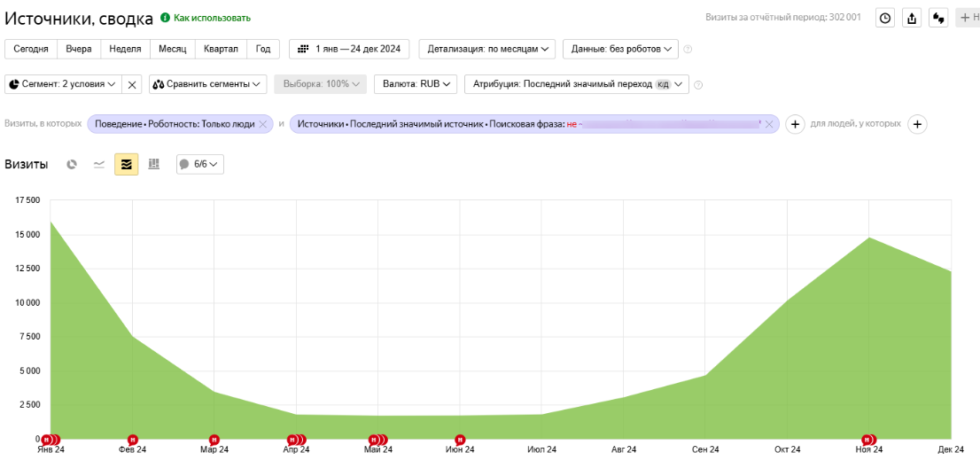The height and width of the screenshot is (476, 980).
Task: Click the note markers at Апр 24
Action: tap(296, 439)
